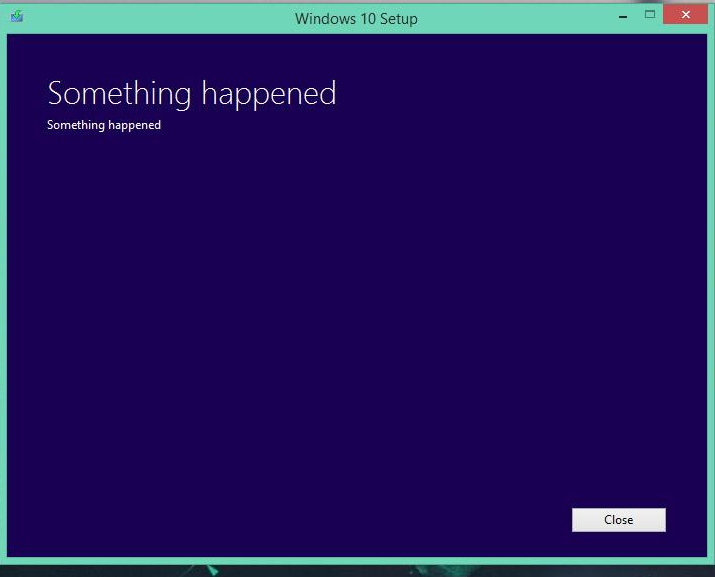Image resolution: width=715 pixels, height=577 pixels.
Task: Minimize the Windows 10 Setup window
Action: pos(623,15)
